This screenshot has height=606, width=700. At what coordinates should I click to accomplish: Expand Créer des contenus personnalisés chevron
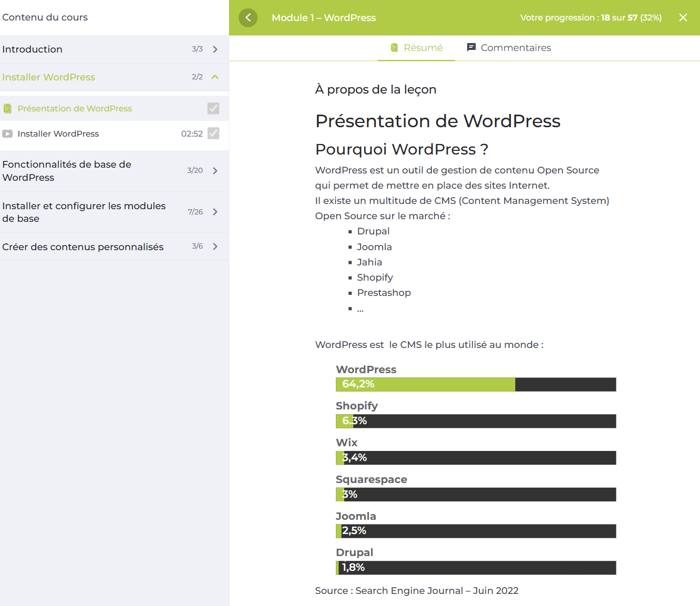[x=215, y=246]
